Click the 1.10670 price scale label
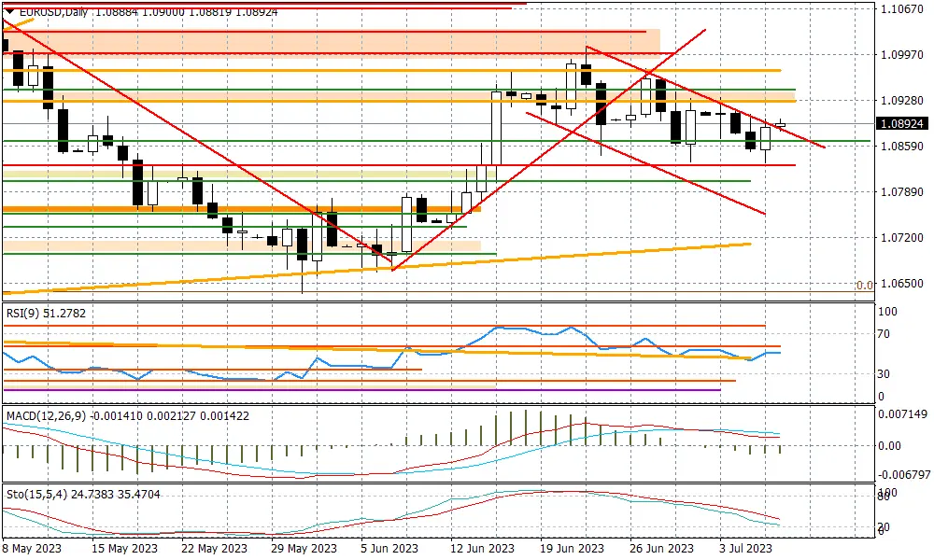934x560 pixels. pyautogui.click(x=901, y=9)
